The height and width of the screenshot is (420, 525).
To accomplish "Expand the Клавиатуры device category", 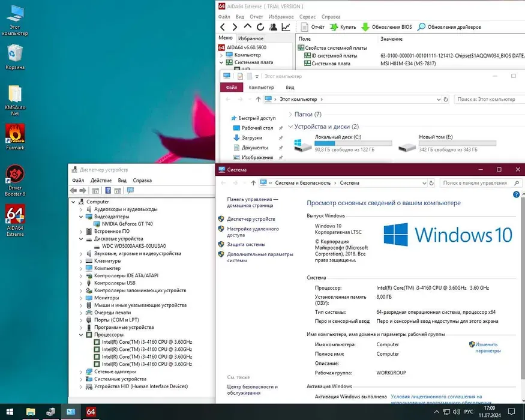I will tap(82, 261).
